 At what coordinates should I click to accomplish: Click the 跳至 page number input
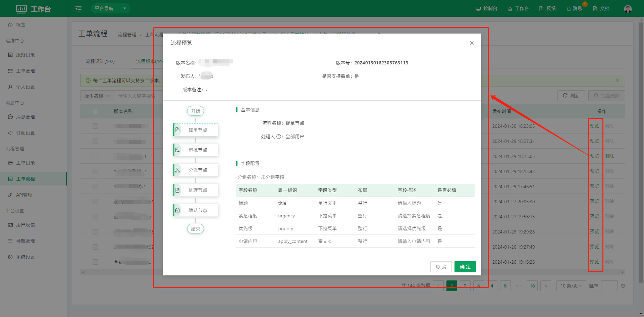(x=609, y=286)
